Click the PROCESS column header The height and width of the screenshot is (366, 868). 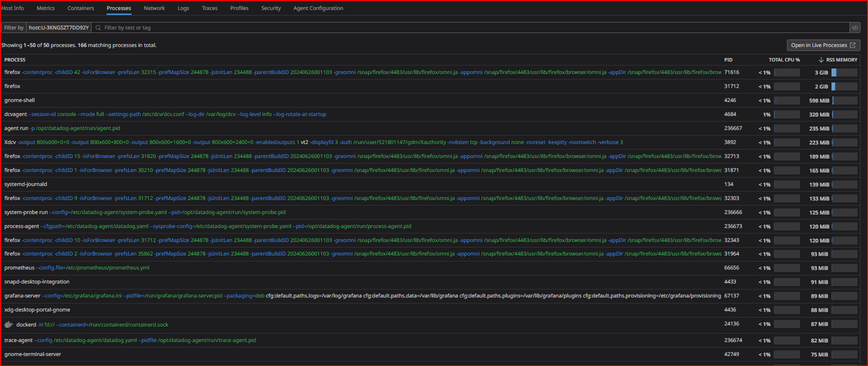(15, 60)
